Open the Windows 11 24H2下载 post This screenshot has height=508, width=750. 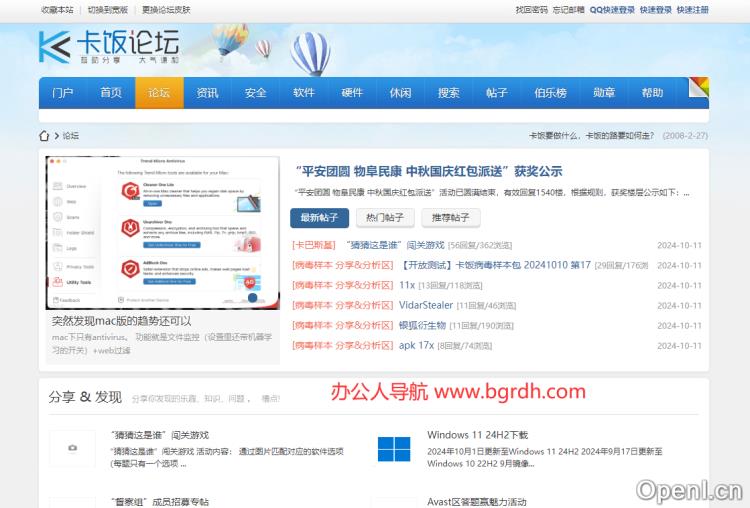tap(477, 435)
